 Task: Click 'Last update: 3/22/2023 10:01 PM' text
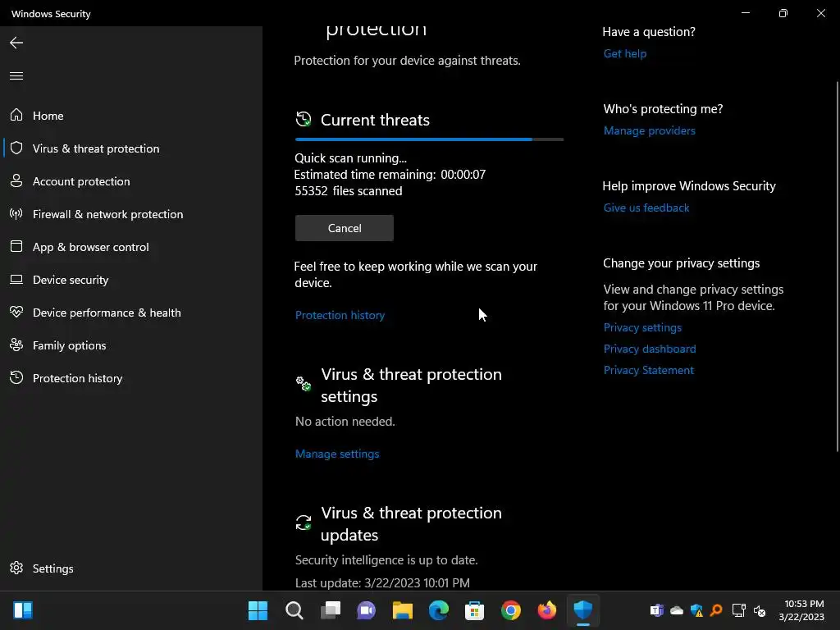tap(382, 583)
